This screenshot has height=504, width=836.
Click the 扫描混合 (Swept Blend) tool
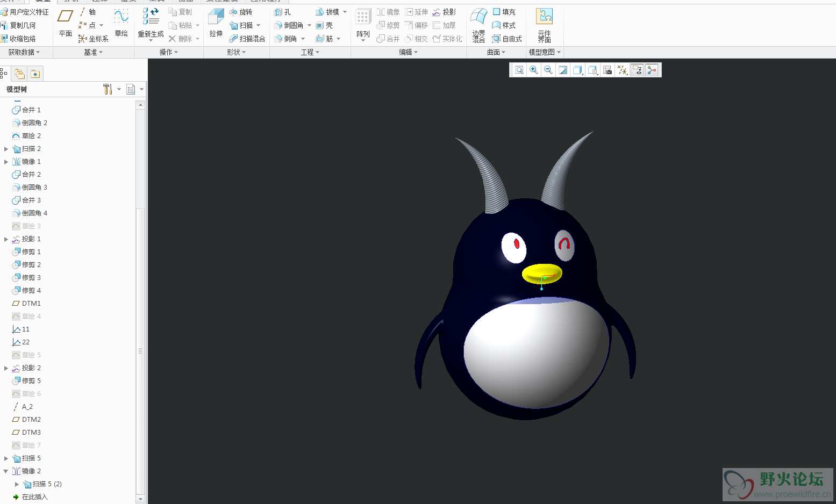247,39
